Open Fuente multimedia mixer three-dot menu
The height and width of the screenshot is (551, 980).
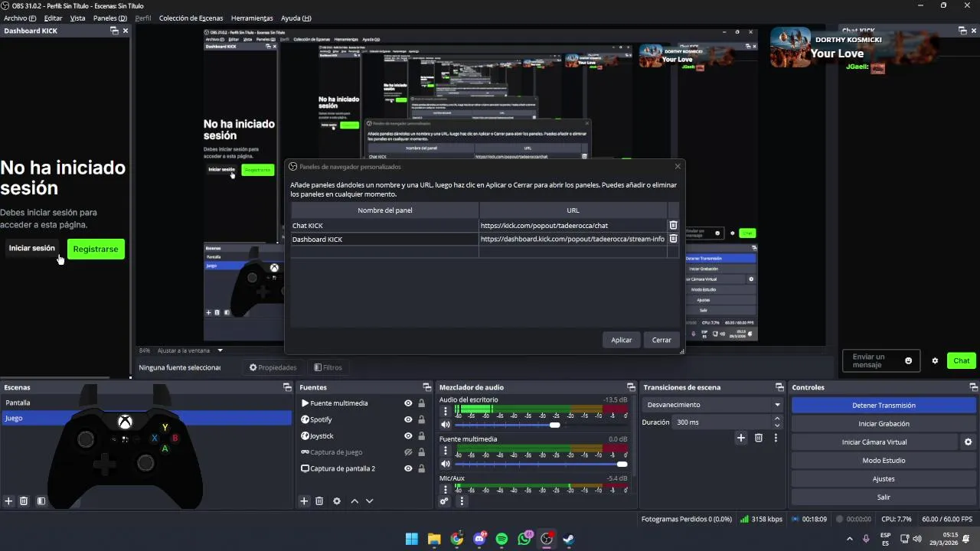(445, 450)
